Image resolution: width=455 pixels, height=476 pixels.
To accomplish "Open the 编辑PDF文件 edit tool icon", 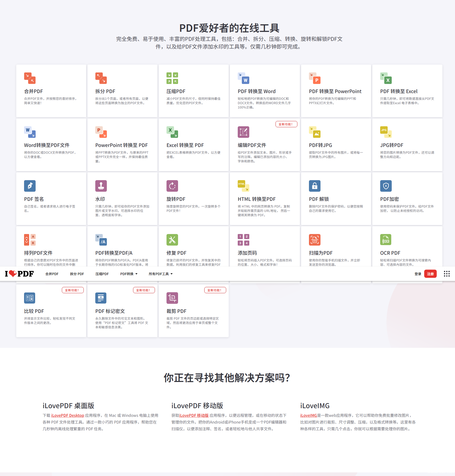I will [244, 132].
